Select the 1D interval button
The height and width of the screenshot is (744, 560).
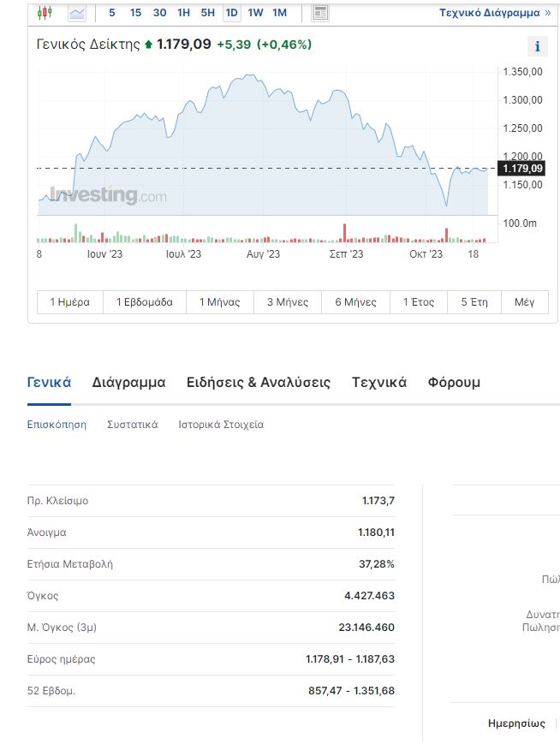[x=231, y=13]
